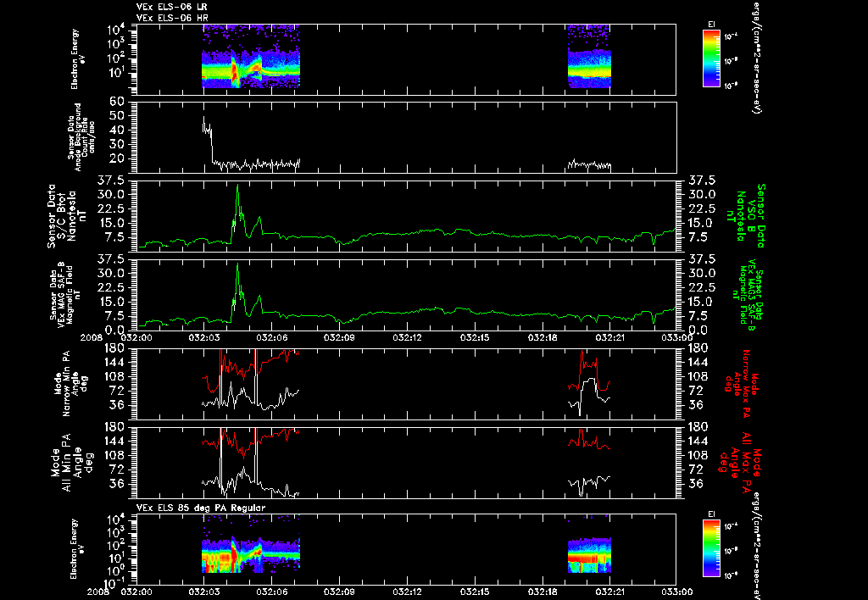
Task: Click the '032:15' tick on the middle time axis
Action: [475, 337]
